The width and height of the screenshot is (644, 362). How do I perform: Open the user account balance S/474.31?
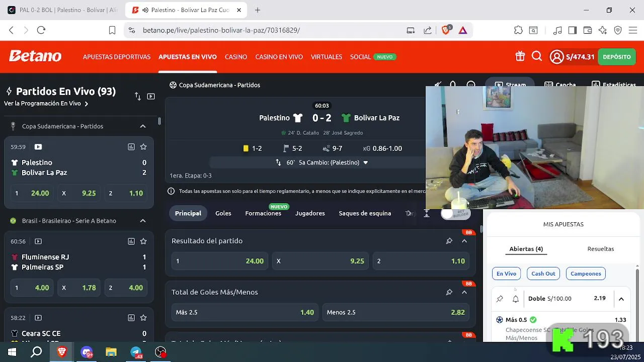572,57
